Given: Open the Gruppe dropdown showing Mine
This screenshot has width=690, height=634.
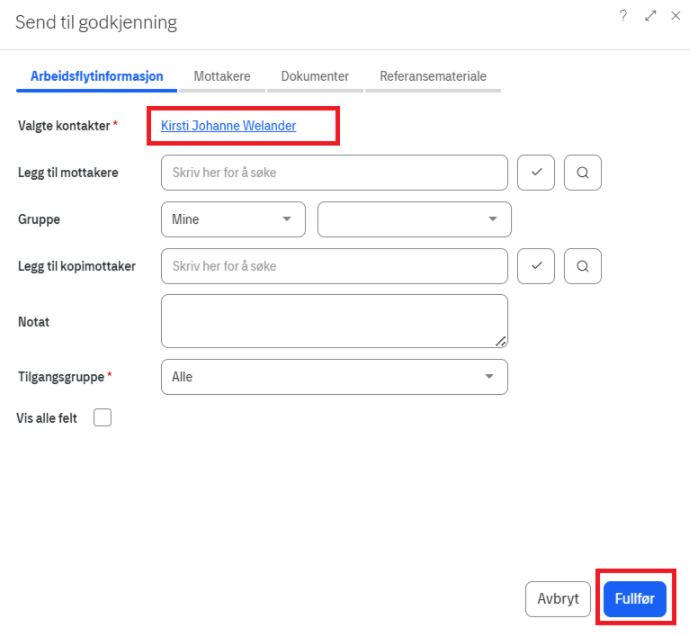Looking at the screenshot, I should coord(233,219).
